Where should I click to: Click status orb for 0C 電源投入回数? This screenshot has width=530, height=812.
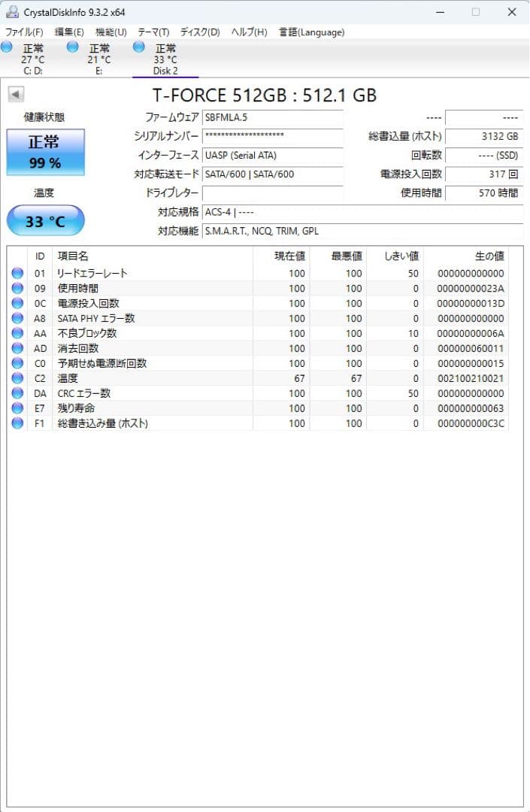point(17,303)
